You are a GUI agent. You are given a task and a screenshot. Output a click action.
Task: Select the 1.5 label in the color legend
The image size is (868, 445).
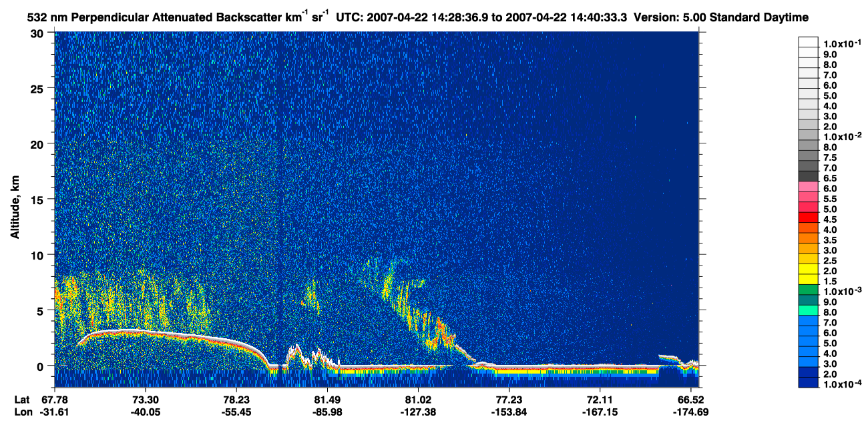pos(831,281)
